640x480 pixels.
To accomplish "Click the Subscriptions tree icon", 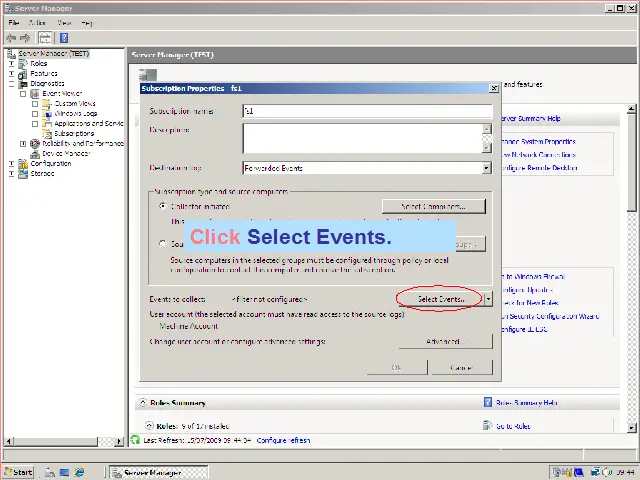I will coord(47,134).
